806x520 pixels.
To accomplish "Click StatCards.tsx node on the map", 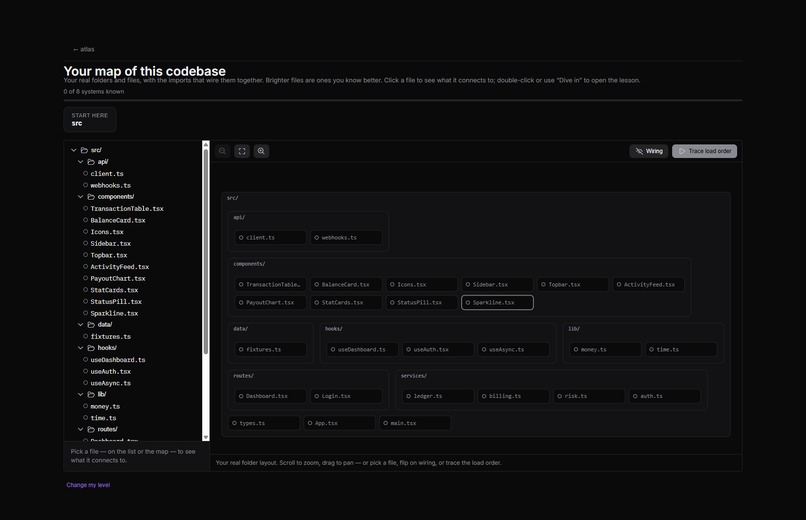I will (346, 303).
